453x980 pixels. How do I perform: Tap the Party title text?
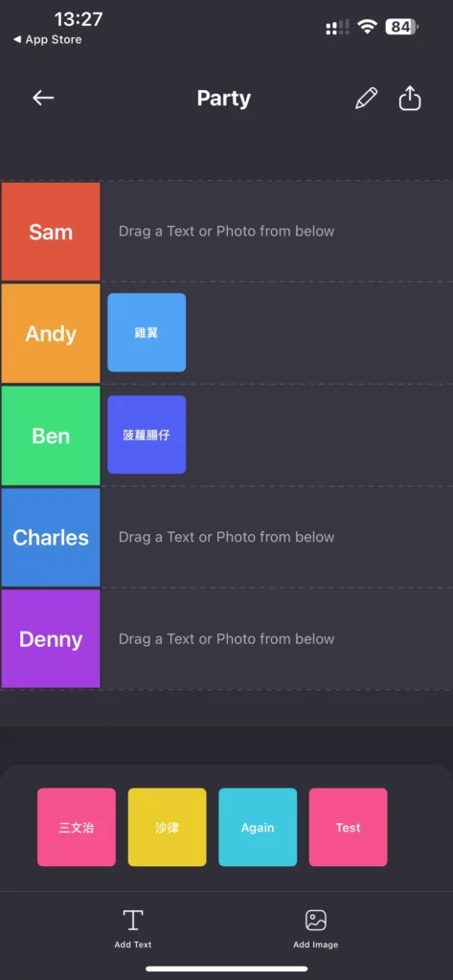(x=224, y=99)
